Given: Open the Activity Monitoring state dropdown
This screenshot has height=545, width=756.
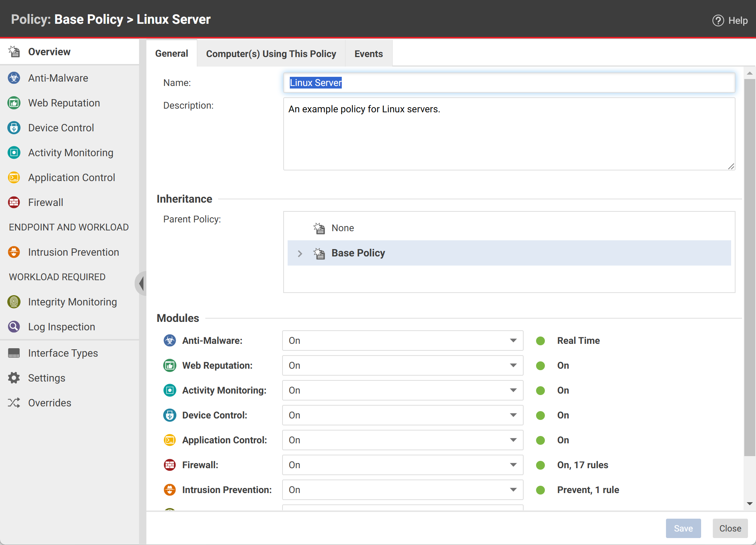Looking at the screenshot, I should 403,390.
